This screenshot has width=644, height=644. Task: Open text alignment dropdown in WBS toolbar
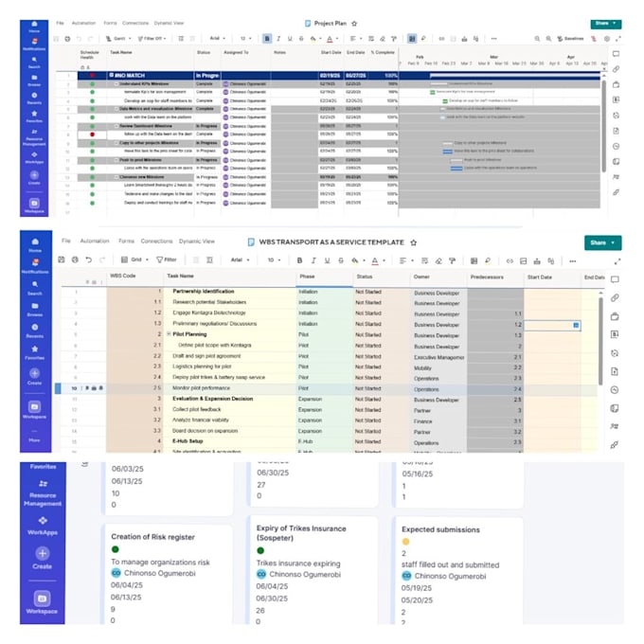coord(406,260)
